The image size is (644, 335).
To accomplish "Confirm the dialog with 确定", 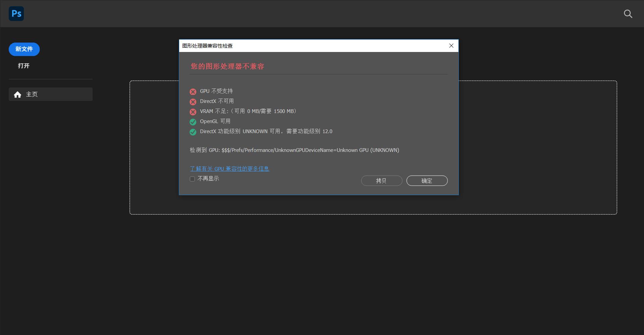I will pyautogui.click(x=427, y=181).
